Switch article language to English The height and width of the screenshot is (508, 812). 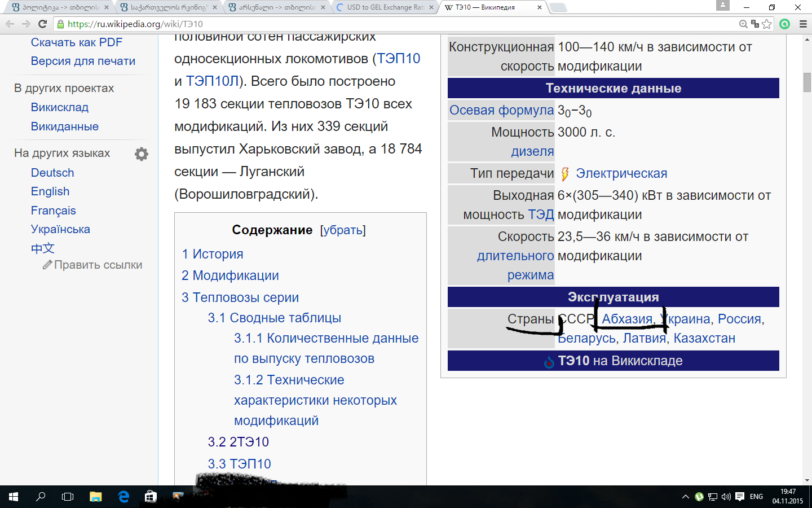50,191
